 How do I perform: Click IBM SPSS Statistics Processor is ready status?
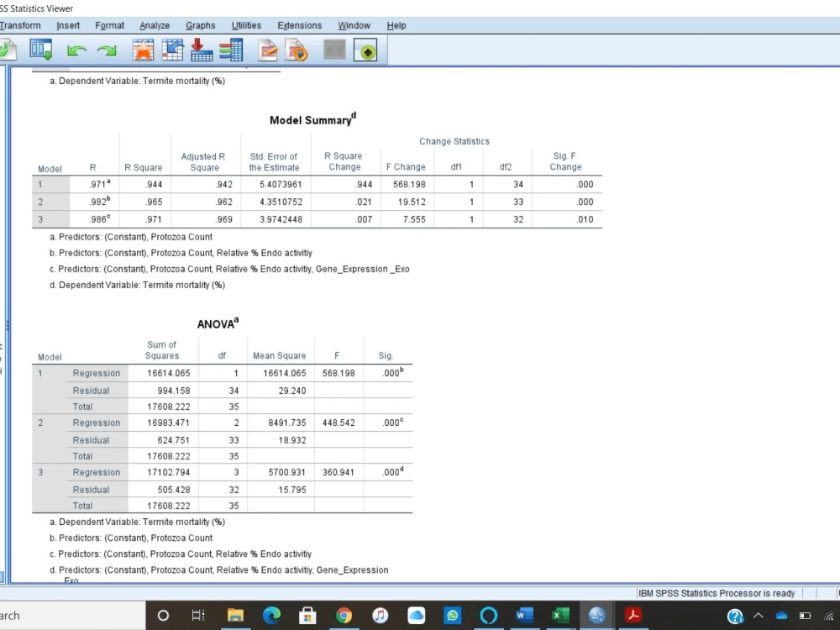pyautogui.click(x=717, y=593)
